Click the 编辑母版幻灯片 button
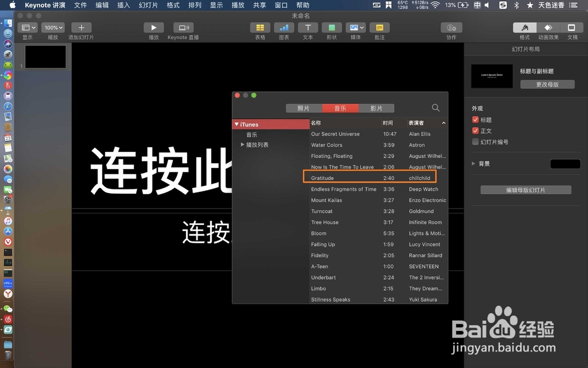 (x=526, y=190)
